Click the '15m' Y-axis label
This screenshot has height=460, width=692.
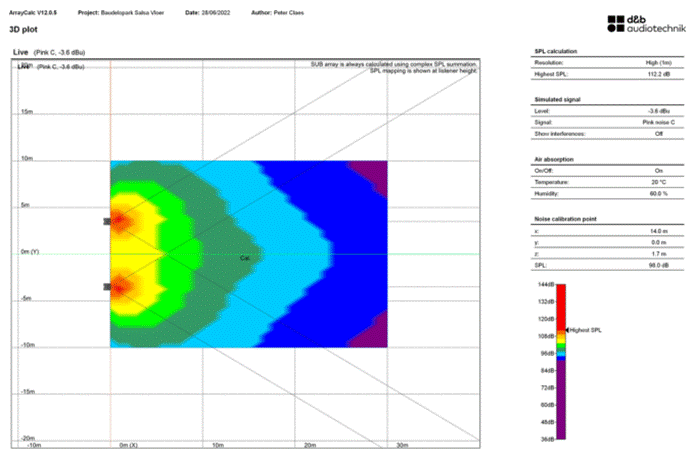(x=27, y=112)
